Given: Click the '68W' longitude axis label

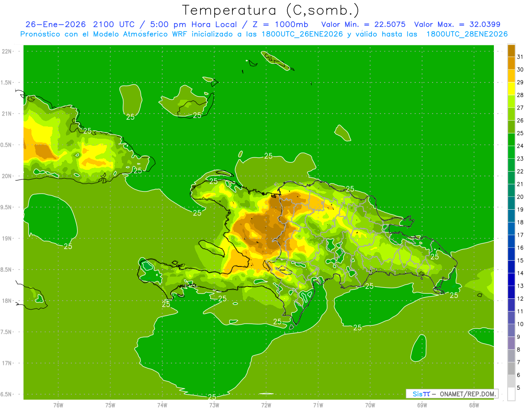Looking at the screenshot, I should (x=474, y=405).
